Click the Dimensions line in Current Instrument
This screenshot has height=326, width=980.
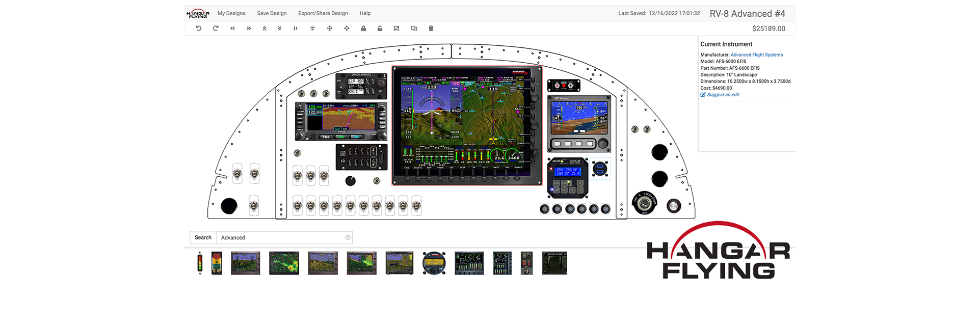746,81
